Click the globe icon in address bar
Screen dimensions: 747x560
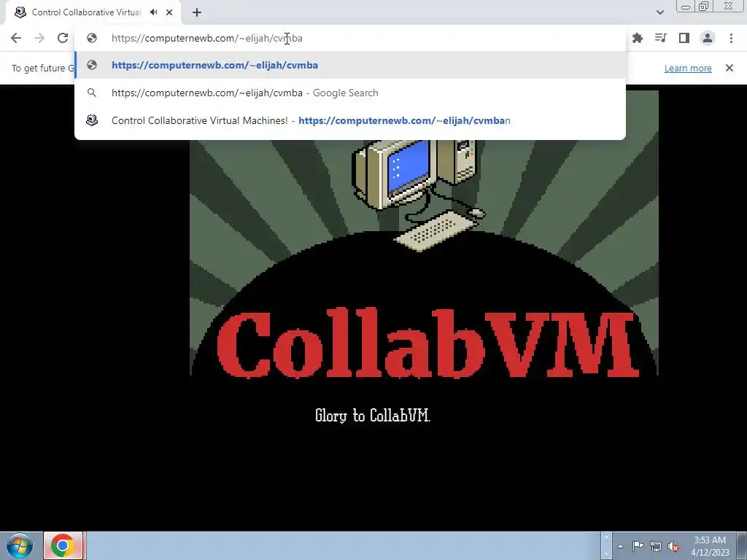pyautogui.click(x=92, y=38)
